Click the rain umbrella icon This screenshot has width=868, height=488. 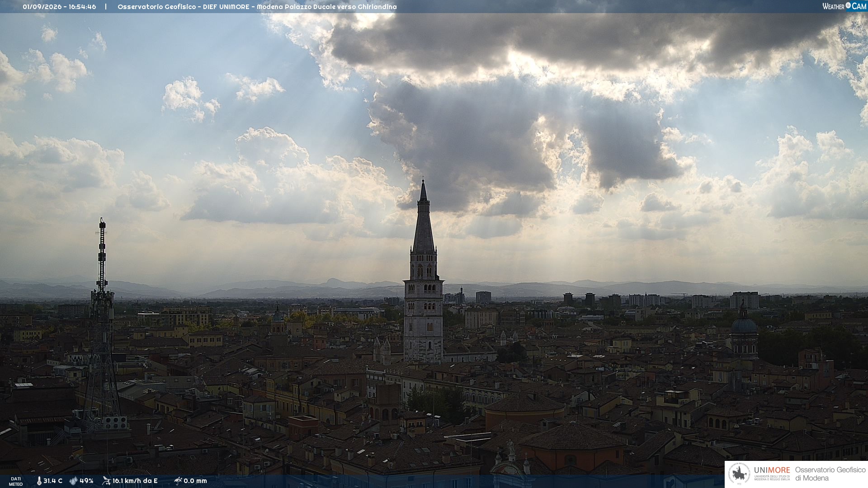(x=178, y=481)
